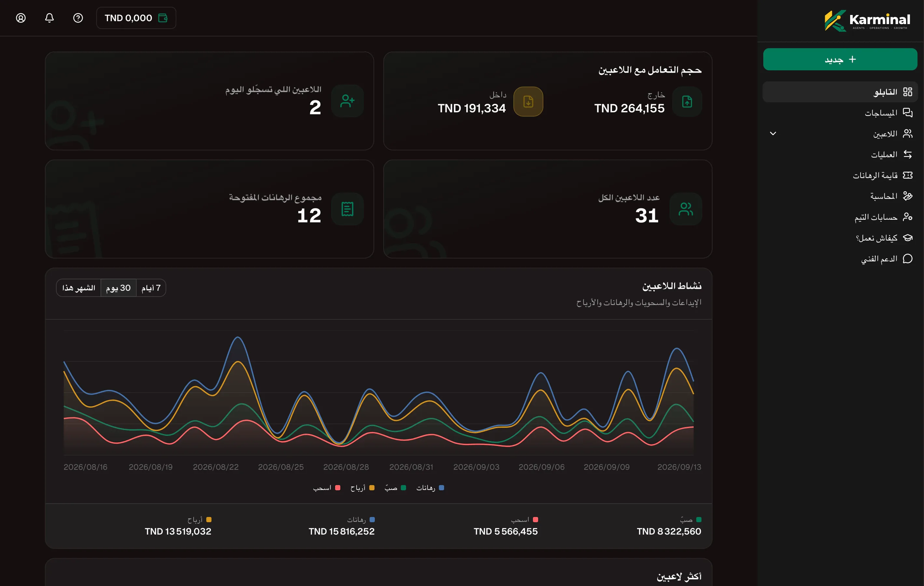Image resolution: width=924 pixels, height=586 pixels.
Task: Click the wallet icon beside TND 0,000
Action: [163, 18]
